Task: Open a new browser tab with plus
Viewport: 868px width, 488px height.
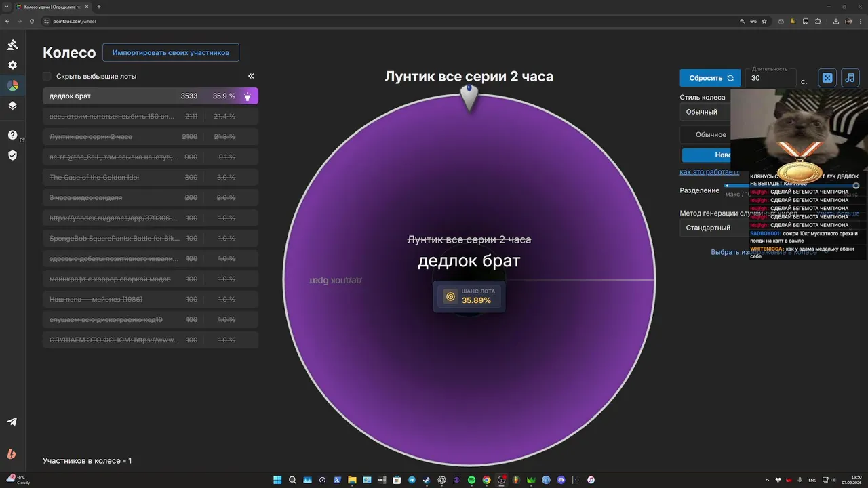Action: point(99,7)
